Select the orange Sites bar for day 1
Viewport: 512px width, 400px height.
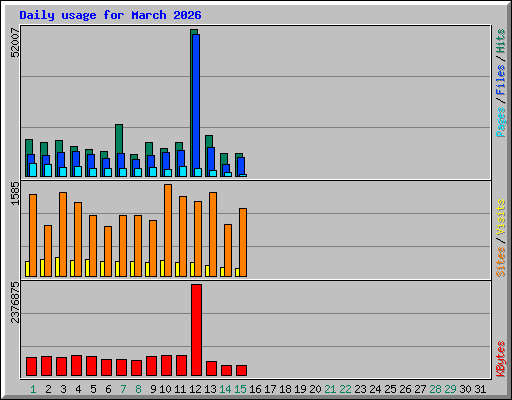pyautogui.click(x=33, y=235)
